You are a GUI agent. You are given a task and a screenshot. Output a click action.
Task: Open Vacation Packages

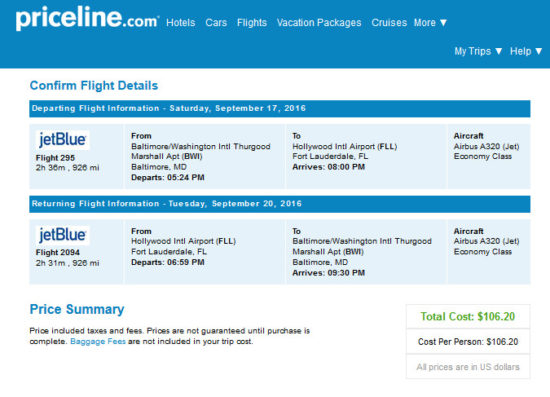tap(319, 23)
